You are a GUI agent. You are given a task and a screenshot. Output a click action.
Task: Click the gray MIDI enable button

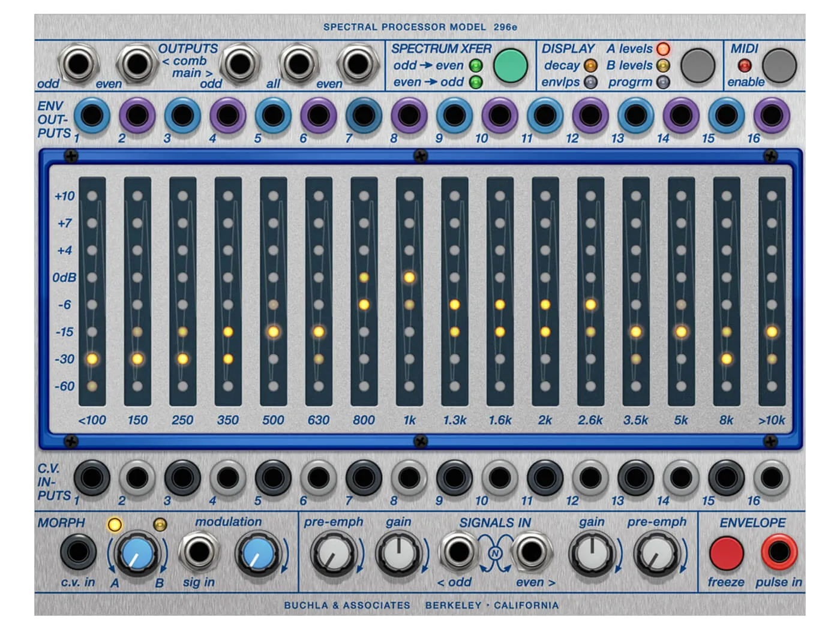pyautogui.click(x=779, y=65)
